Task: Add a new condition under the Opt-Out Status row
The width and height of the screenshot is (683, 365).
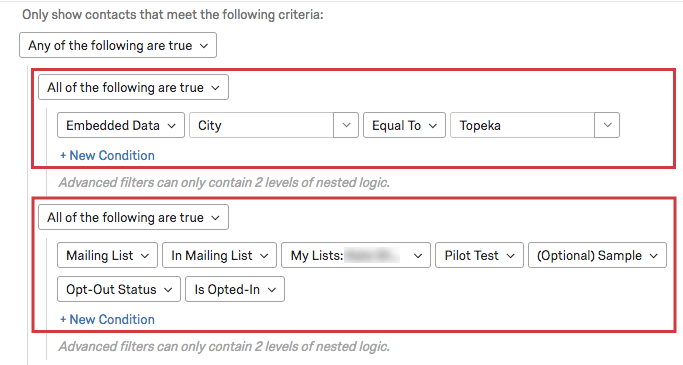Action: click(x=107, y=319)
